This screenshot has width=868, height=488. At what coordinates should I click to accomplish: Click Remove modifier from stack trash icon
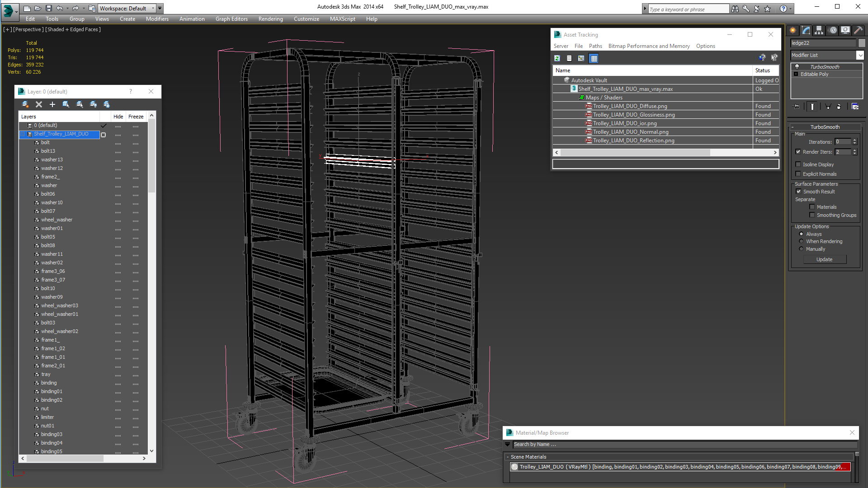coord(839,107)
